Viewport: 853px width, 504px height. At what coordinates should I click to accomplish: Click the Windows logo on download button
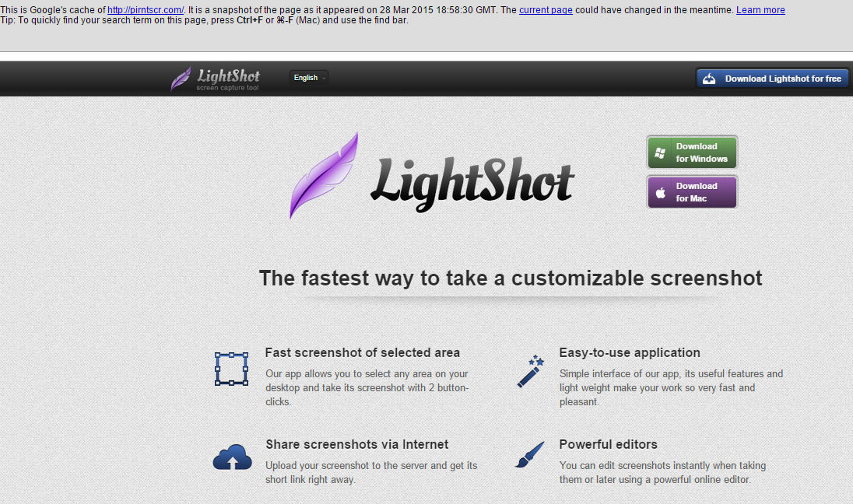(x=661, y=152)
